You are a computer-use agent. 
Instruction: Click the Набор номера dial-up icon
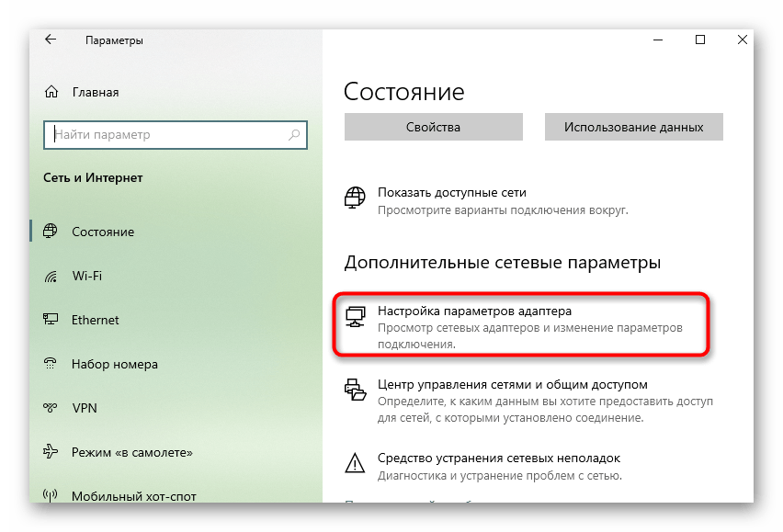(51, 364)
